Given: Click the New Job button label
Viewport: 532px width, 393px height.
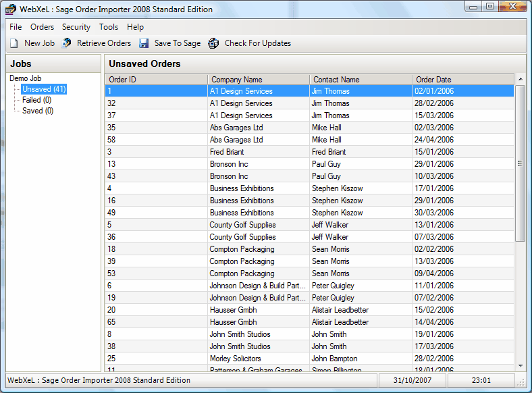Looking at the screenshot, I should click(39, 43).
